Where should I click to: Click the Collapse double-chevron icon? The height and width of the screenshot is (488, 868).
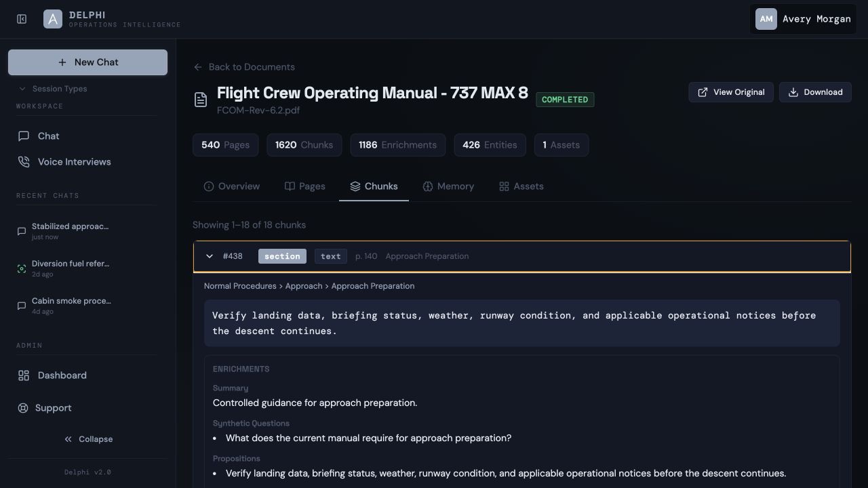click(68, 439)
